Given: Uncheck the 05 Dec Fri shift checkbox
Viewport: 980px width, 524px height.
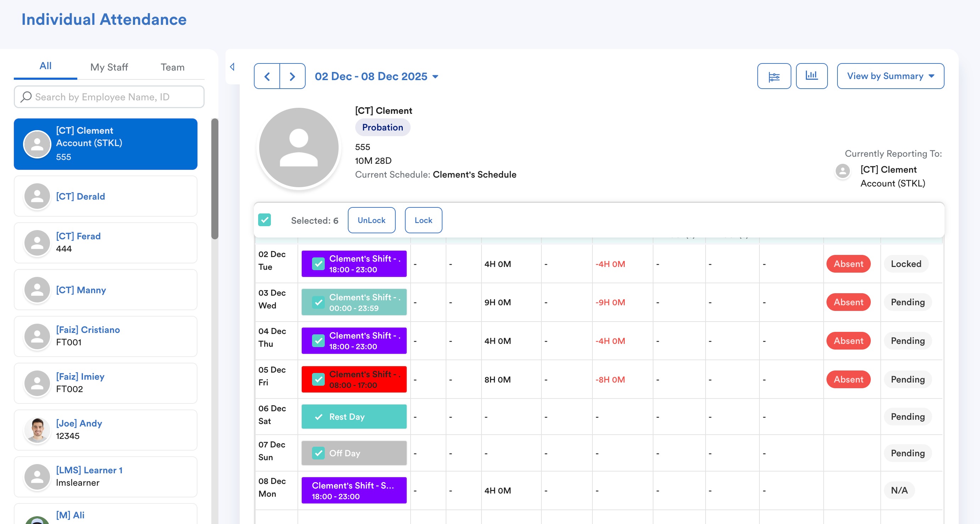Looking at the screenshot, I should point(318,379).
